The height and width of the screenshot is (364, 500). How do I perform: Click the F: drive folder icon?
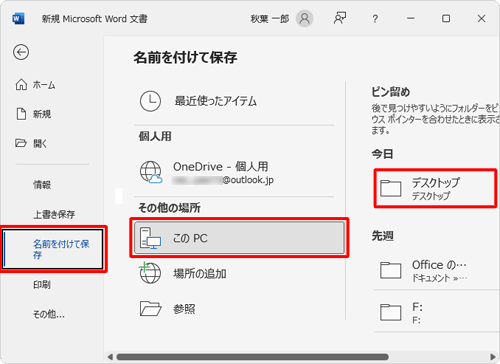click(x=391, y=312)
